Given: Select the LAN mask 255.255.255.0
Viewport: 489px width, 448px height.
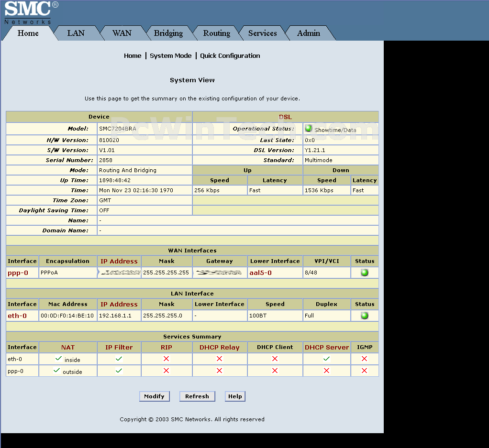Looking at the screenshot, I should (x=163, y=316).
